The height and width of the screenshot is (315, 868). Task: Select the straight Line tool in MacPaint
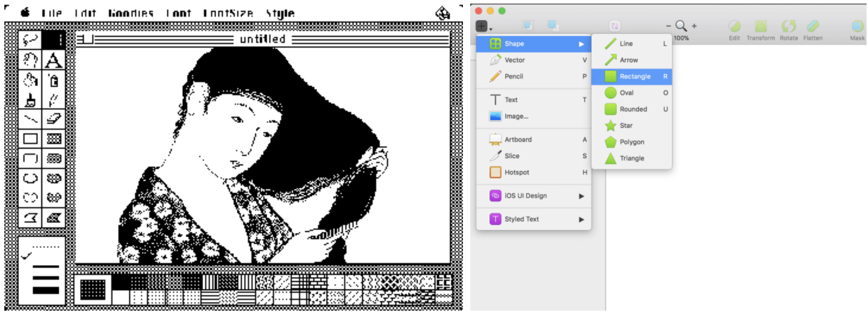click(x=30, y=119)
